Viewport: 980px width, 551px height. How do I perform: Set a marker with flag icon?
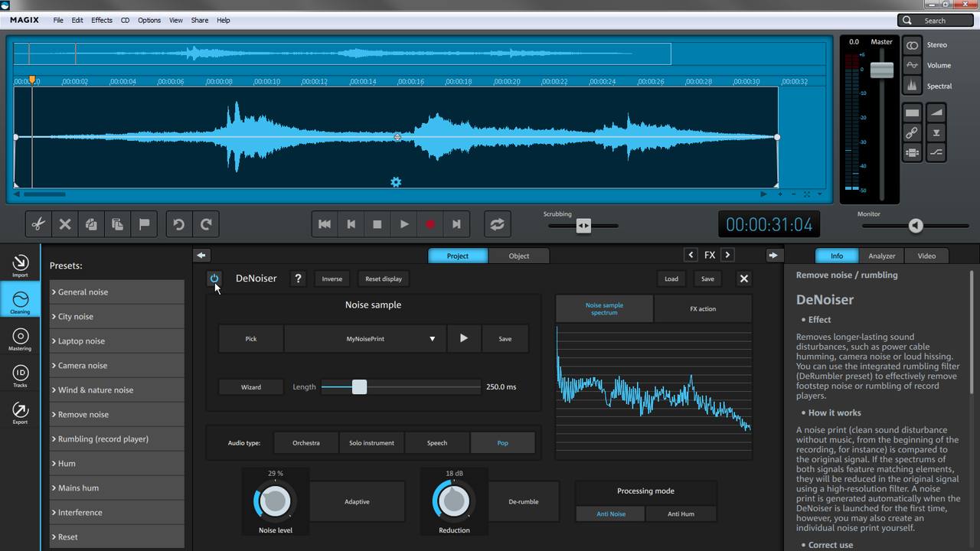(x=144, y=224)
